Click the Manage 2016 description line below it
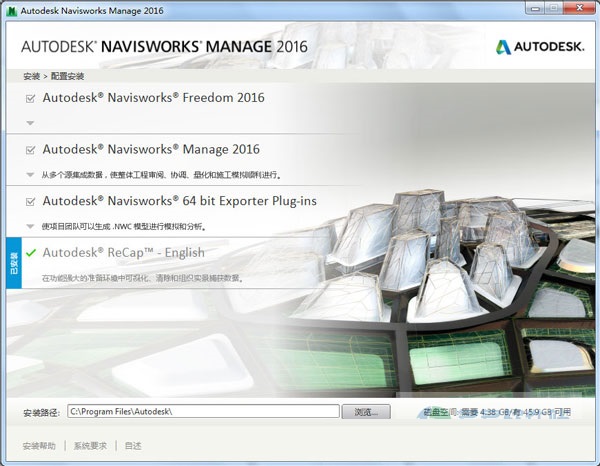The height and width of the screenshot is (466, 600). 162,175
